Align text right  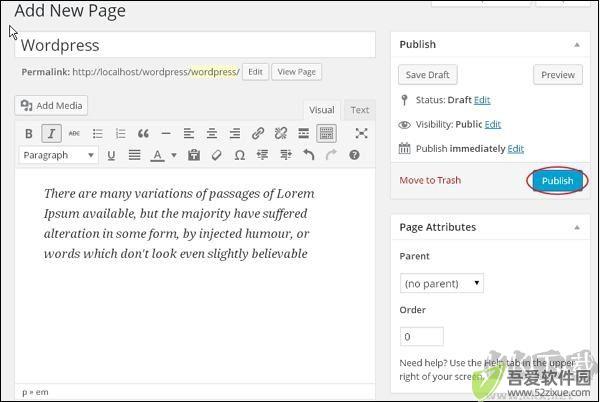pyautogui.click(x=235, y=133)
